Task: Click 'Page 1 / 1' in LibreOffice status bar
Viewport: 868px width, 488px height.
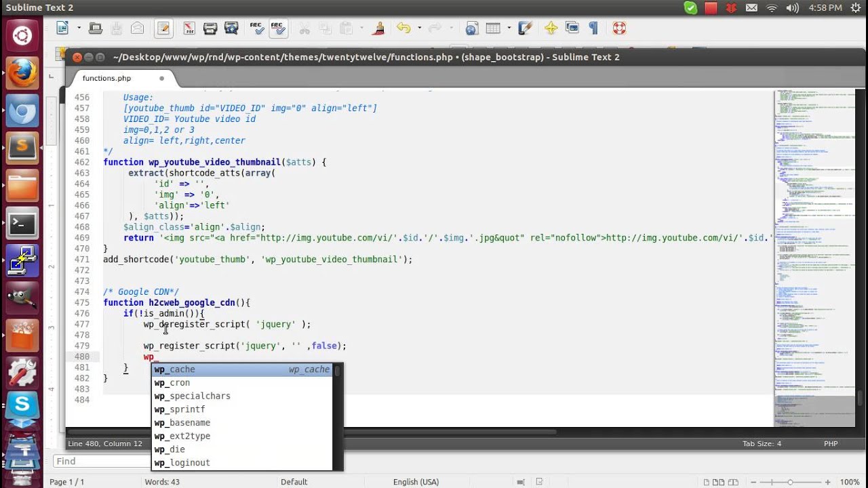Action: (67, 482)
